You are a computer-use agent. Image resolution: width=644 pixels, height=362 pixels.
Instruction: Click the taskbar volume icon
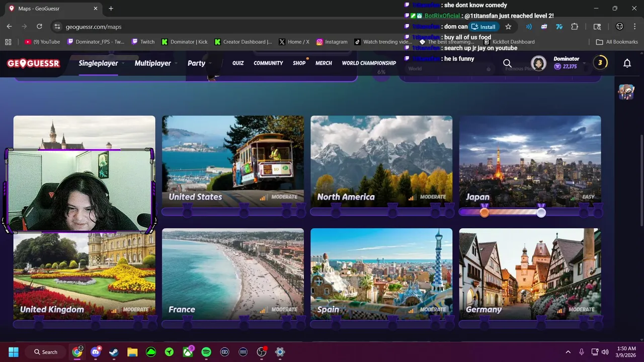pos(605,352)
